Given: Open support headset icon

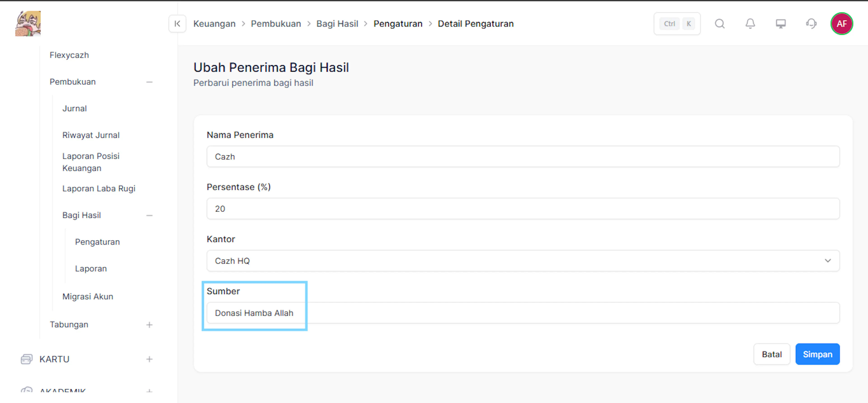Looking at the screenshot, I should tap(811, 23).
